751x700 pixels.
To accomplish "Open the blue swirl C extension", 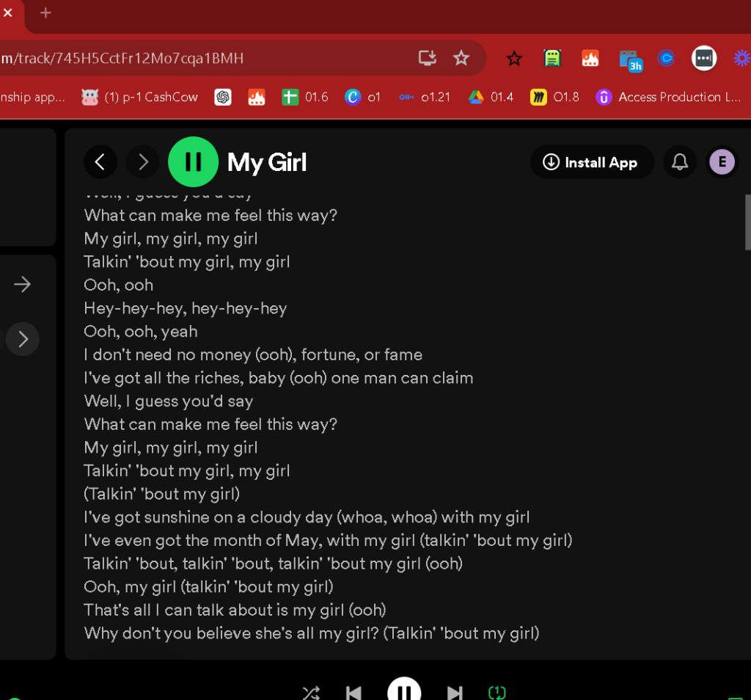I will point(666,59).
